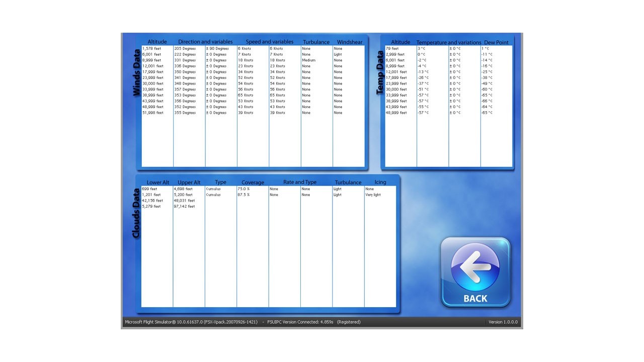The image size is (644, 362).
Task: Select the 48,031 feet cloud upper altitude
Action: (185, 201)
